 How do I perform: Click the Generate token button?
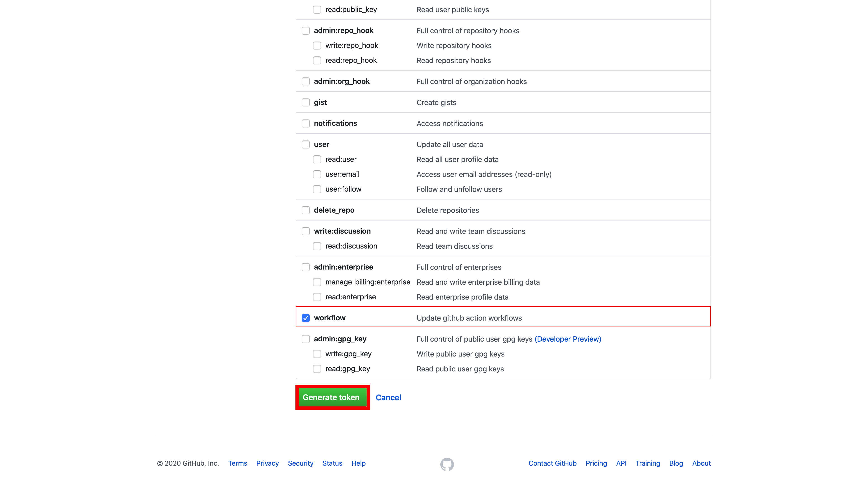pyautogui.click(x=332, y=397)
